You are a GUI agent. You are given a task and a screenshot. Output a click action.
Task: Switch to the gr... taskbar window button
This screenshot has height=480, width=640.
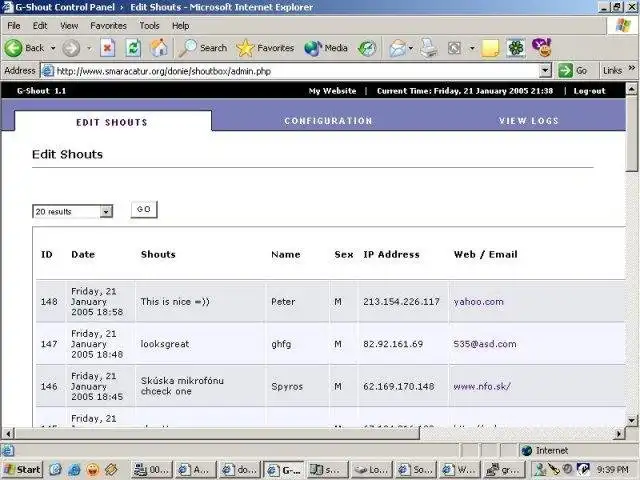pos(501,470)
